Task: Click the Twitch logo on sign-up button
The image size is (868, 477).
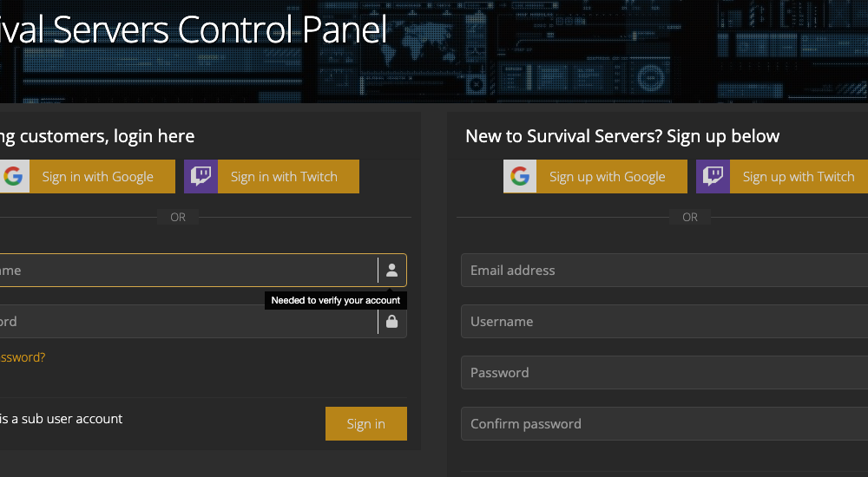Action: click(x=713, y=177)
